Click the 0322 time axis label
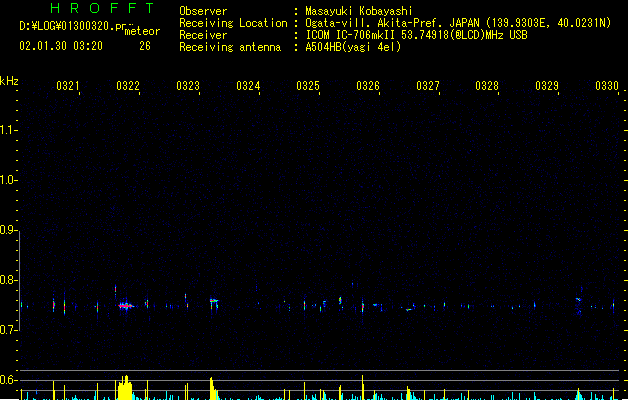 pyautogui.click(x=128, y=86)
